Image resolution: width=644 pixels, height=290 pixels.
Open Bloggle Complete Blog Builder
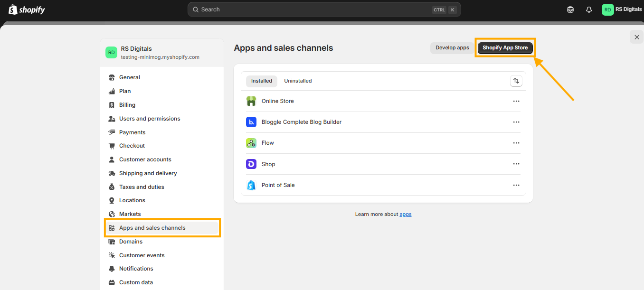[383, 122]
